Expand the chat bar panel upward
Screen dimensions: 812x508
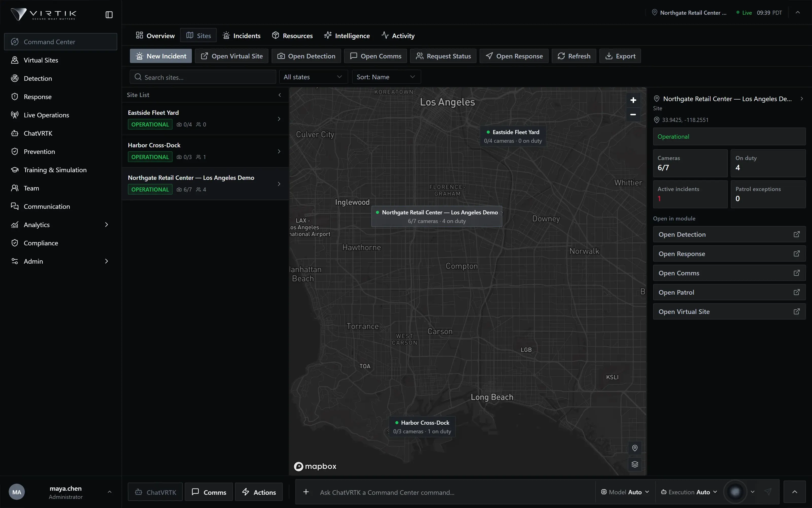tap(794, 492)
